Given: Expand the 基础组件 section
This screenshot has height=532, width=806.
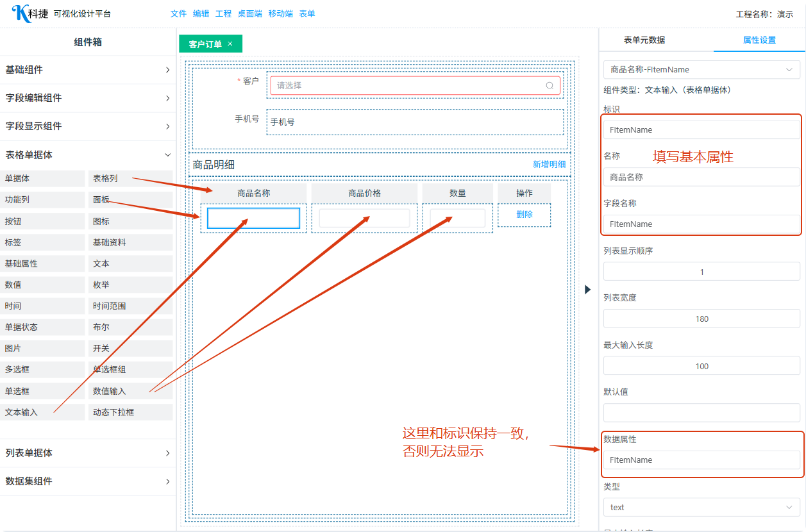Looking at the screenshot, I should [87, 70].
